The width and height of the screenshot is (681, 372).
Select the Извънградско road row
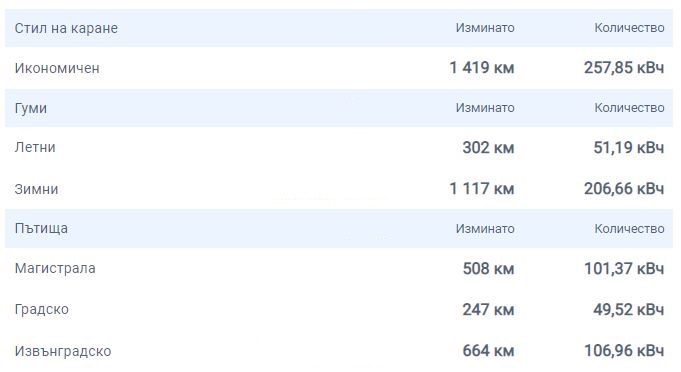(x=339, y=351)
